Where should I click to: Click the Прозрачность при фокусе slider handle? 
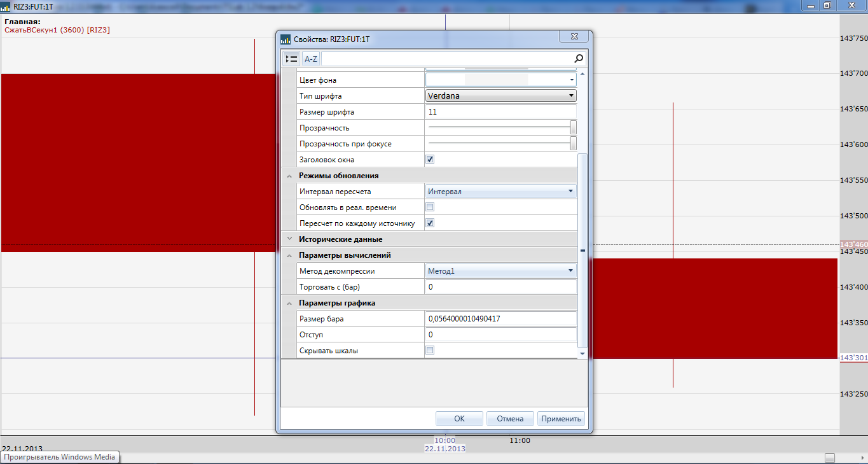(574, 143)
